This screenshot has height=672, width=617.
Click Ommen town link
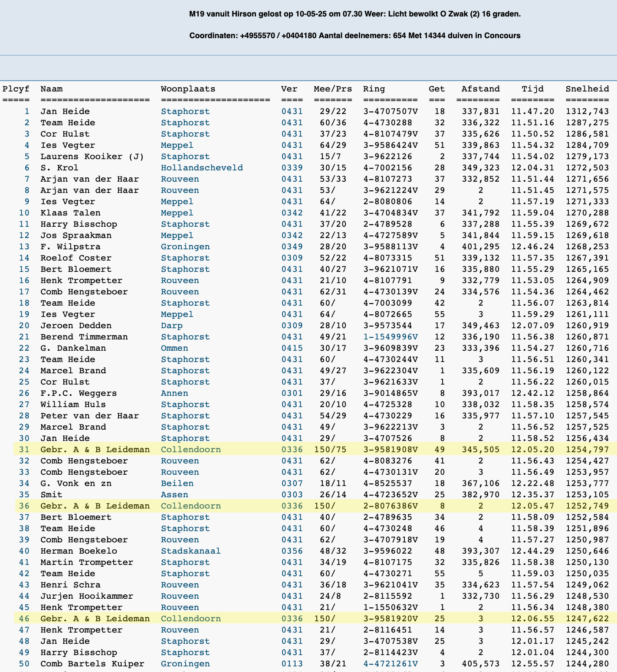point(174,348)
